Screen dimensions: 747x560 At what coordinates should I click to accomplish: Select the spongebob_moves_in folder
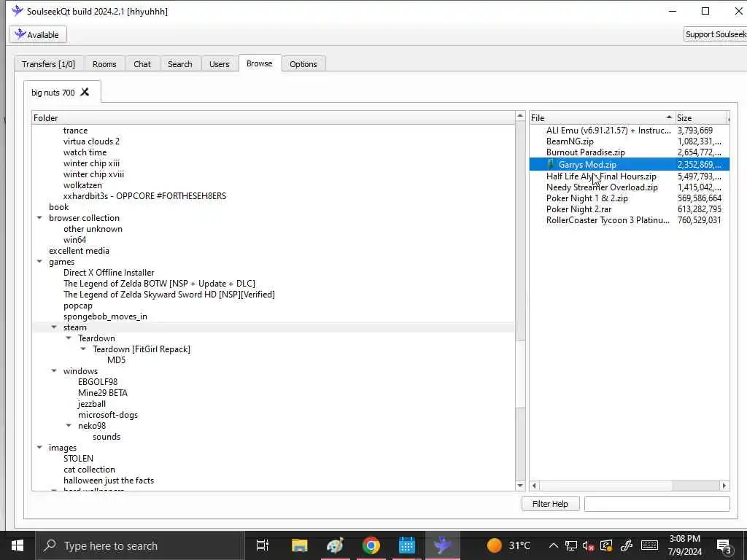click(x=105, y=316)
